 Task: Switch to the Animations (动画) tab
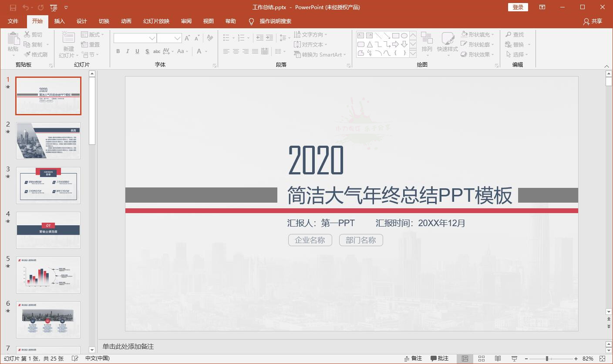(x=126, y=21)
